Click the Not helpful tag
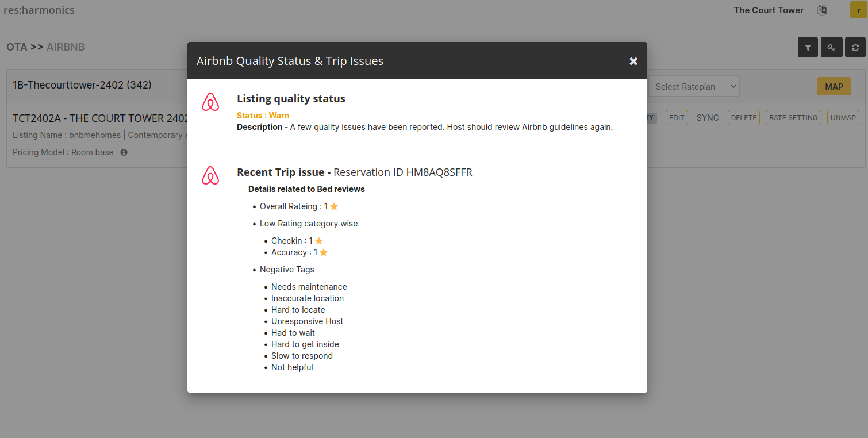Viewport: 868px width, 438px height. click(x=293, y=367)
